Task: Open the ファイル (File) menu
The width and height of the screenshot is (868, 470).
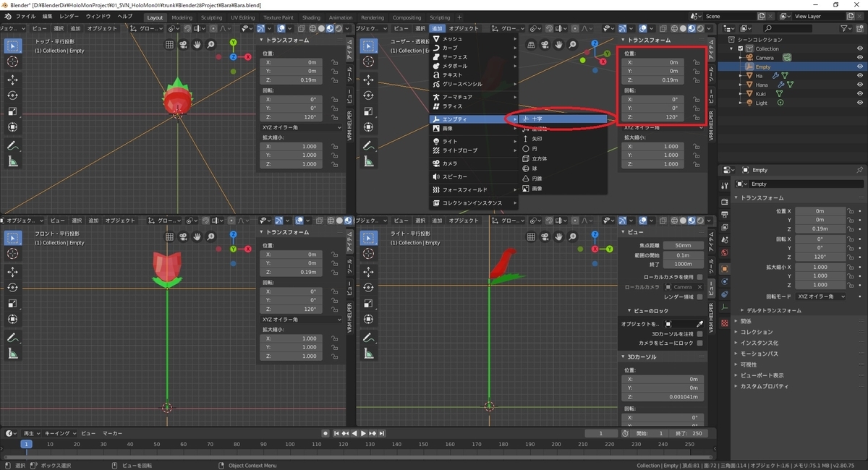Action: (x=25, y=16)
